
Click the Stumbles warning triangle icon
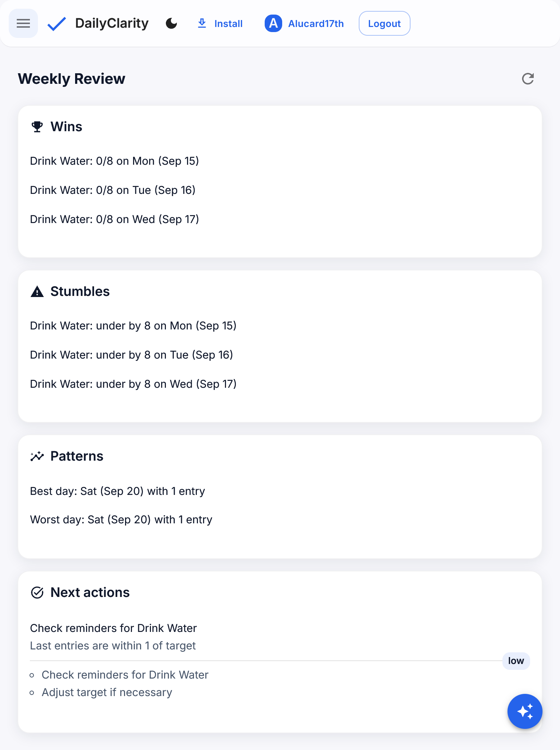37,292
